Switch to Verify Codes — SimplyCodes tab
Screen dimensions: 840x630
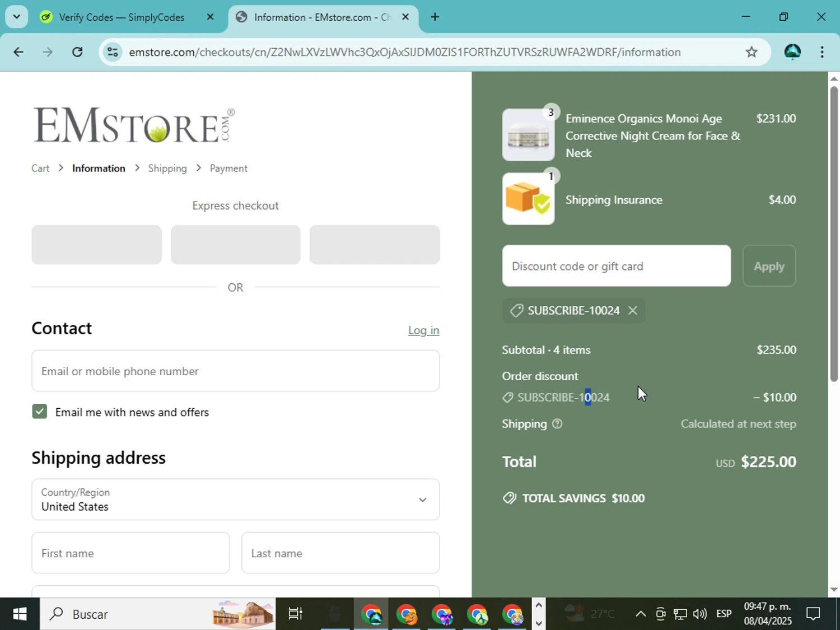(x=121, y=17)
